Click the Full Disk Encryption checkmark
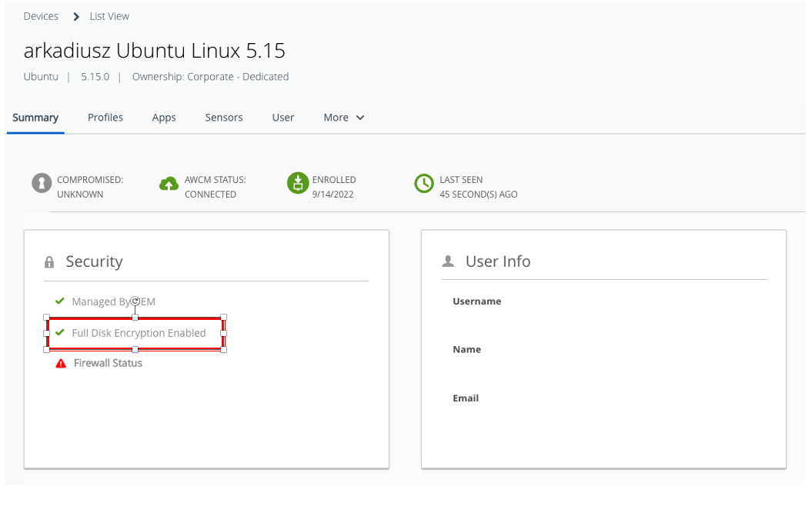 click(59, 333)
